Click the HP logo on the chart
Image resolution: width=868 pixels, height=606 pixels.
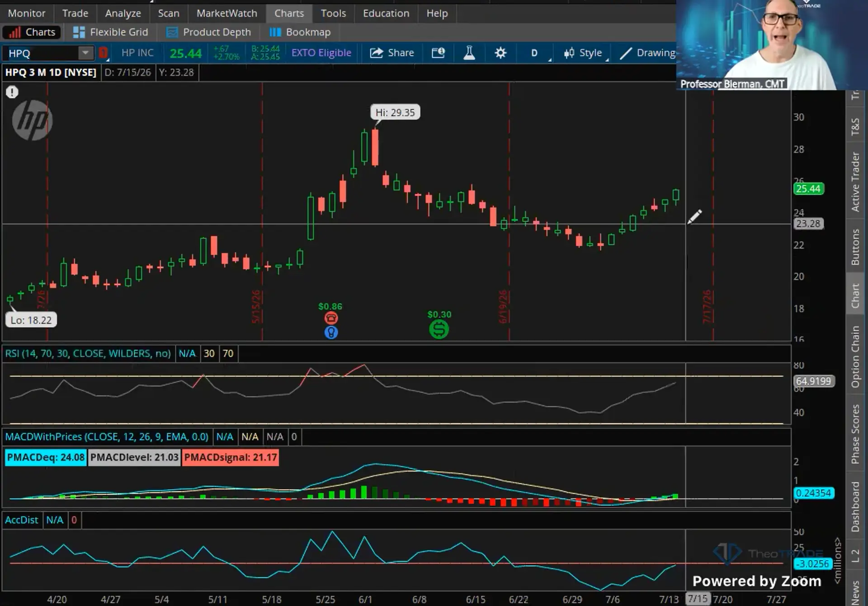tap(32, 121)
